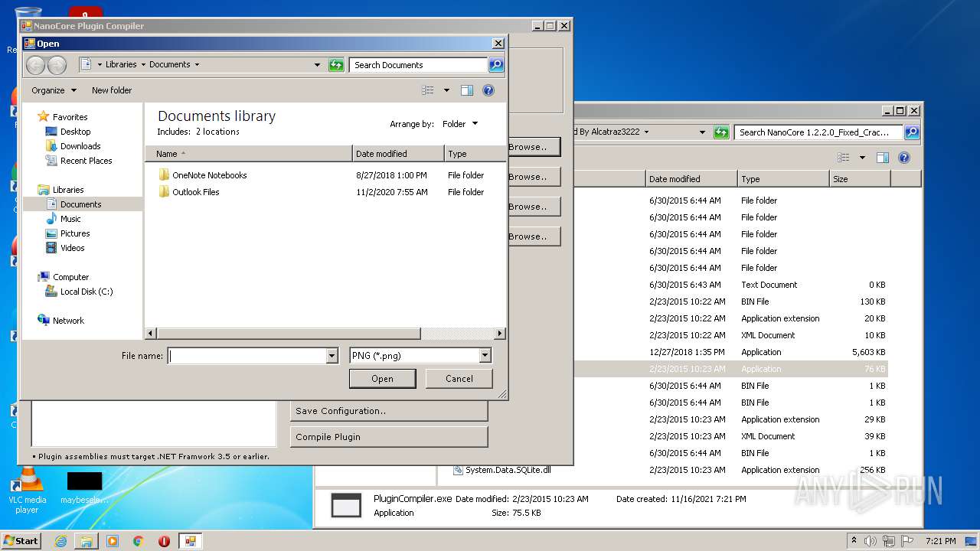
Task: Select the OneNote Notebooks folder
Action: (209, 175)
